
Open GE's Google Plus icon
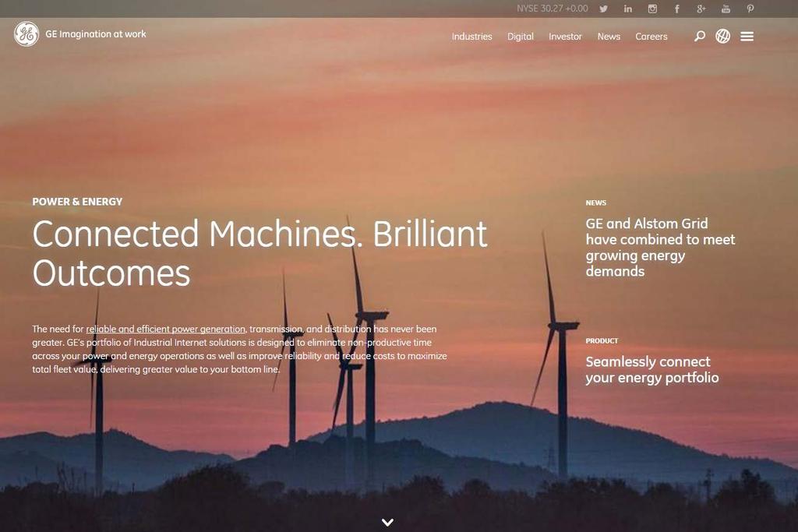pos(701,9)
